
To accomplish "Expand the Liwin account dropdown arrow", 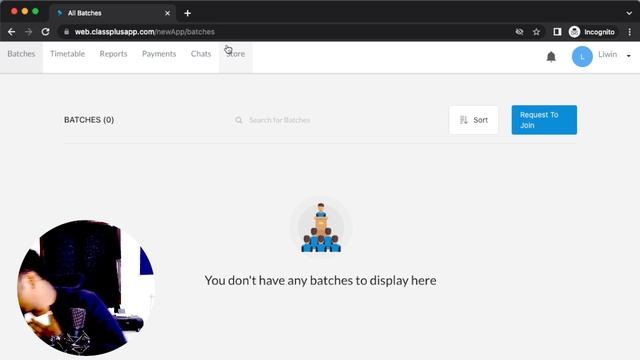I will (x=629, y=56).
